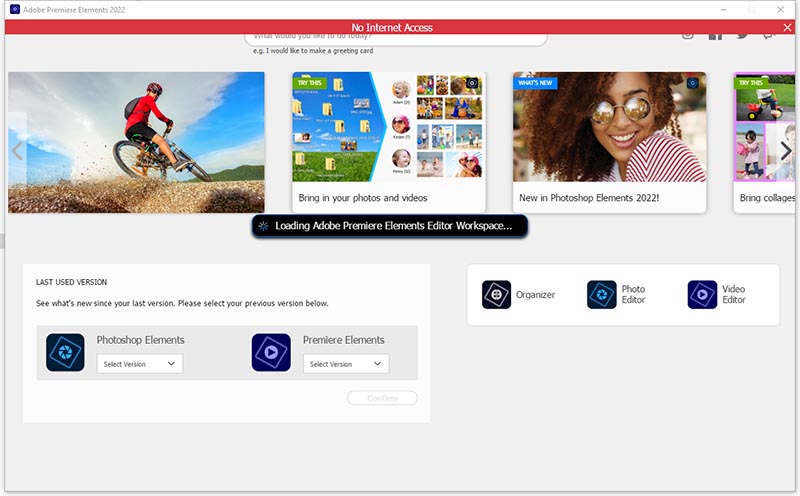The width and height of the screenshot is (800, 496).
Task: Click Photoshop Elements icon in Last Used Version
Action: click(65, 353)
